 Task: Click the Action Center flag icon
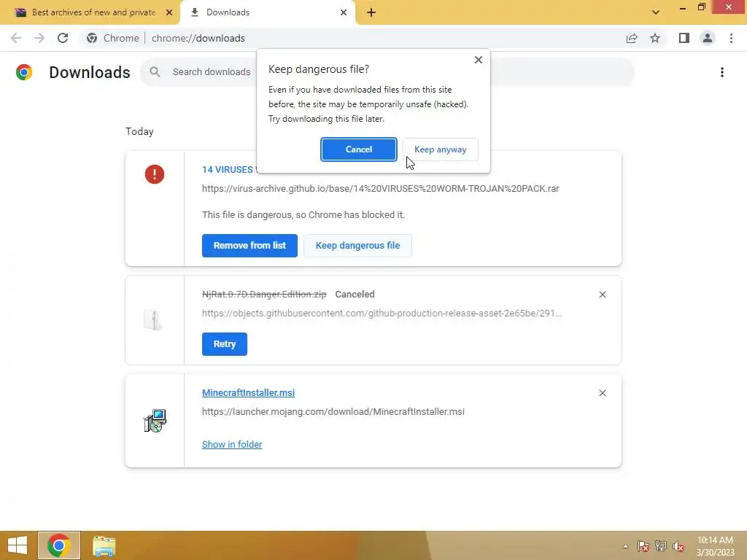(643, 546)
